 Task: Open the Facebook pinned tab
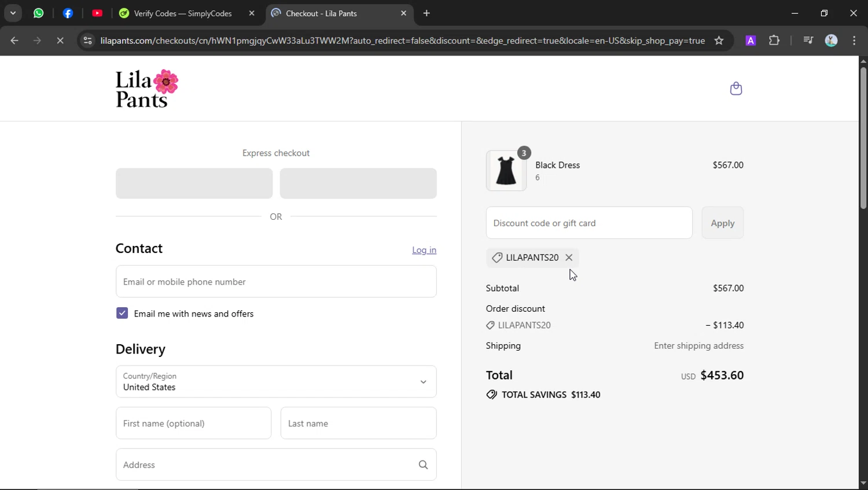click(68, 13)
